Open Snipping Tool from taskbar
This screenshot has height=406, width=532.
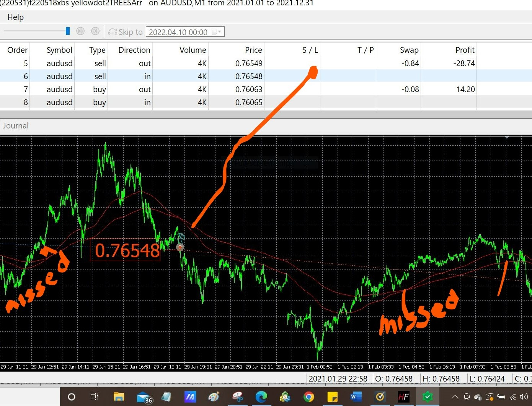tap(238, 397)
